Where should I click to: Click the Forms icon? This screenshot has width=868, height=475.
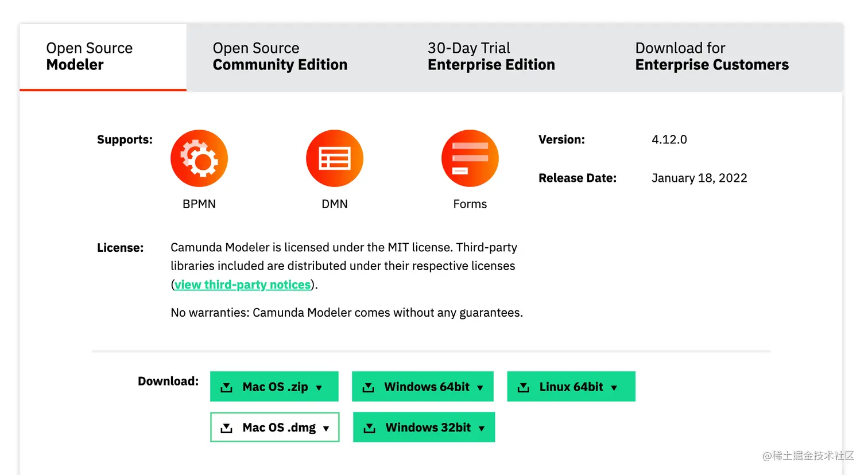tap(470, 158)
